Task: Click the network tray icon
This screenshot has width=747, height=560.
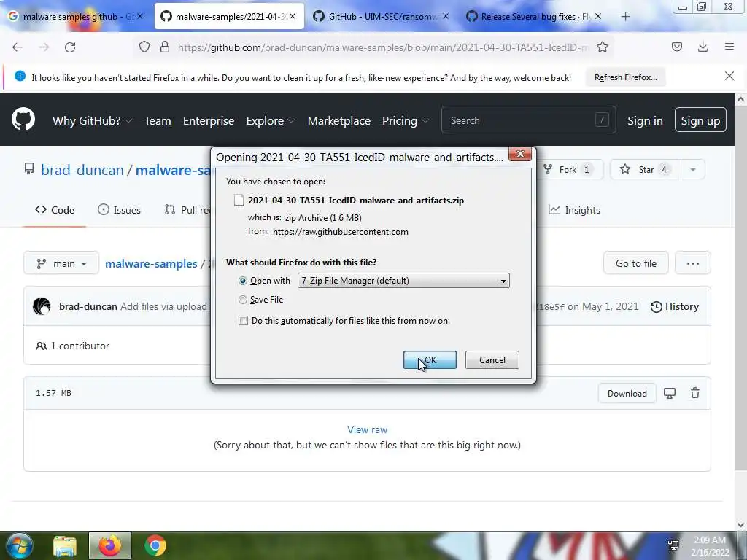Action: (x=673, y=545)
